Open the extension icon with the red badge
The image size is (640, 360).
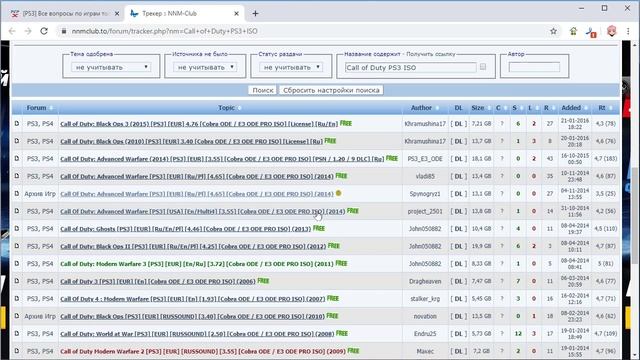(x=591, y=32)
